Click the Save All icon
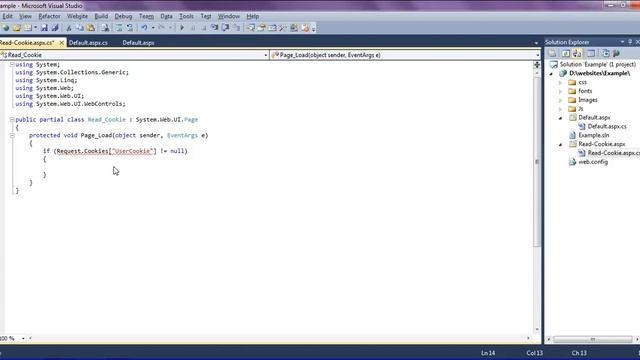Screen dimensions: 640x360 pyautogui.click(x=55, y=28)
